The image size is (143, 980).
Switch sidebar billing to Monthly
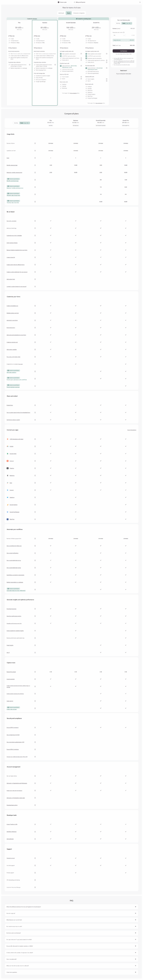pyautogui.click(x=118, y=23)
